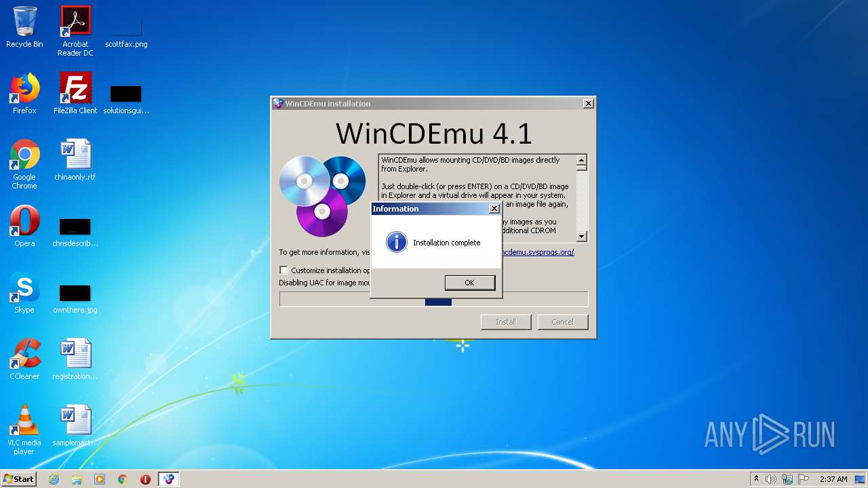Click the greyed Install button

505,322
